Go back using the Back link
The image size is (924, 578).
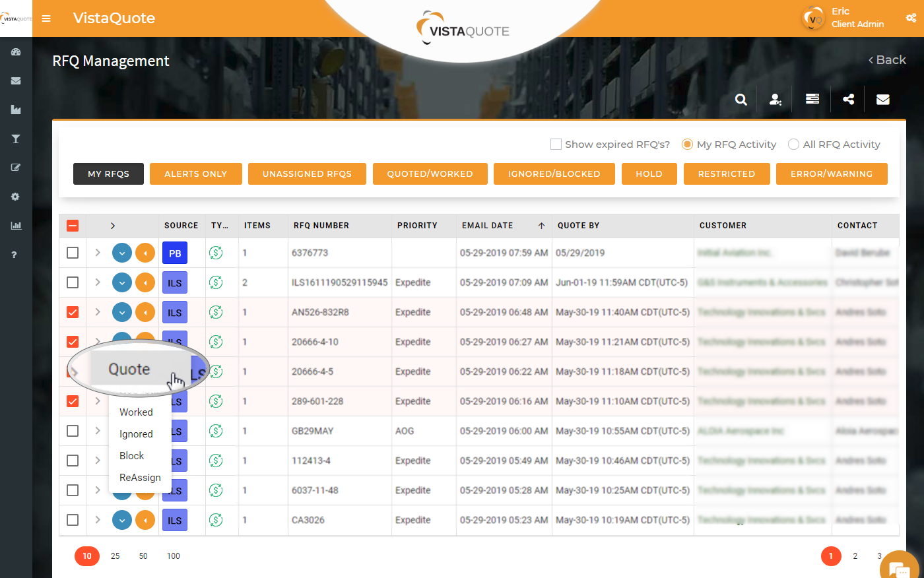coord(887,59)
